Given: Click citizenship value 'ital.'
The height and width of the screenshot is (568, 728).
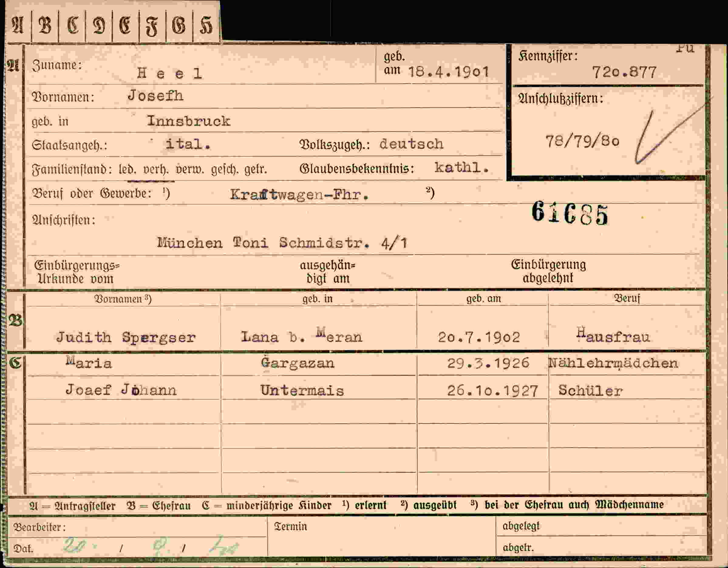Looking at the screenshot, I should click(x=188, y=144).
